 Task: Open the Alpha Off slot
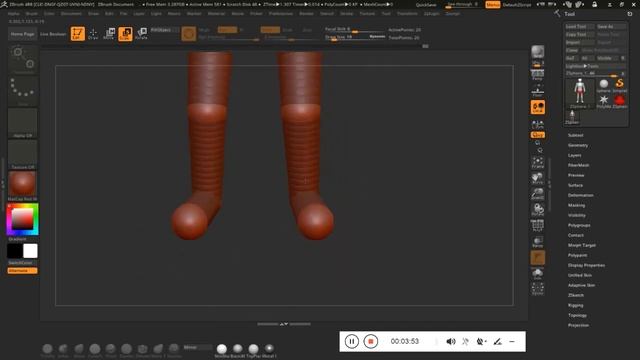coord(22,123)
